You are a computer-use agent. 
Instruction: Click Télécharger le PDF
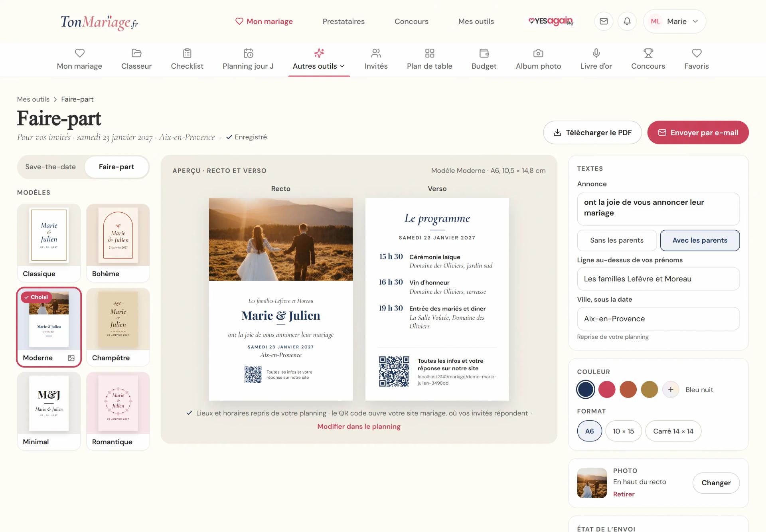(592, 133)
